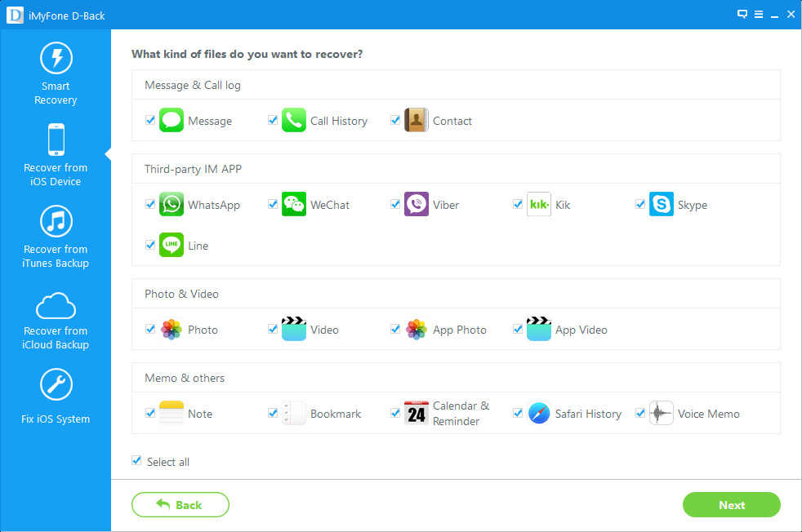Uncheck the WeChat checkbox
Image resolution: width=802 pixels, height=532 pixels.
273,204
